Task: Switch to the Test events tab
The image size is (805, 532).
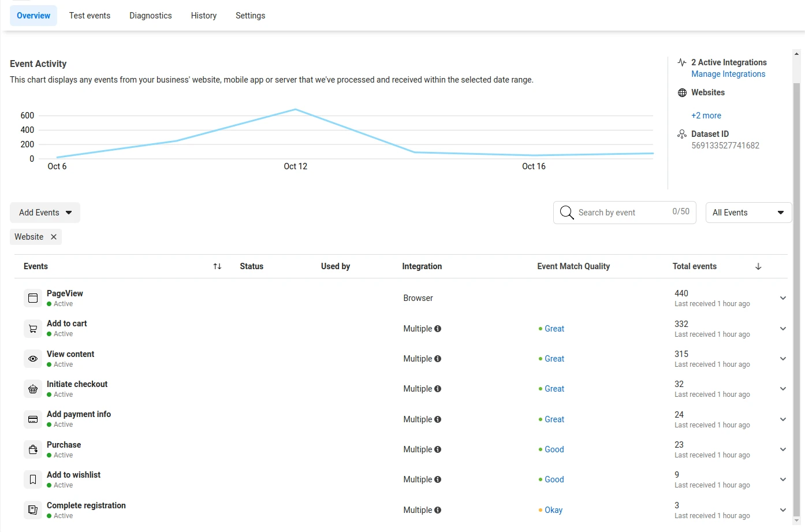Action: tap(90, 16)
